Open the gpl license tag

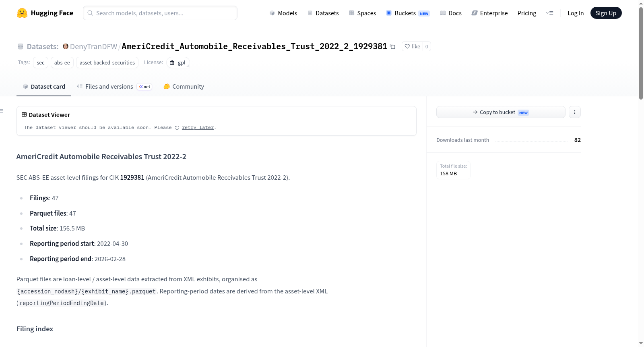pyautogui.click(x=178, y=62)
